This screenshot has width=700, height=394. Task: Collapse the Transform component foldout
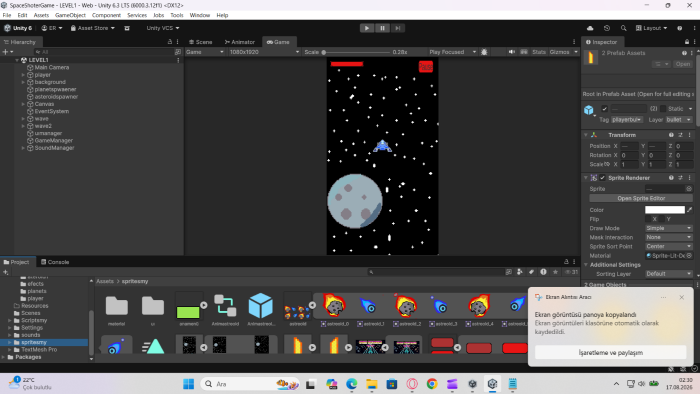(586, 135)
